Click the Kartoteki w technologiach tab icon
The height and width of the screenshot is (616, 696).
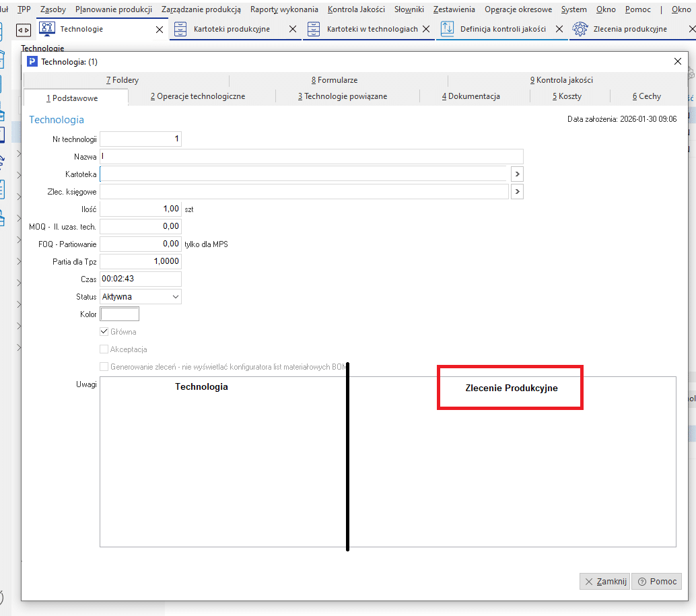pos(314,29)
